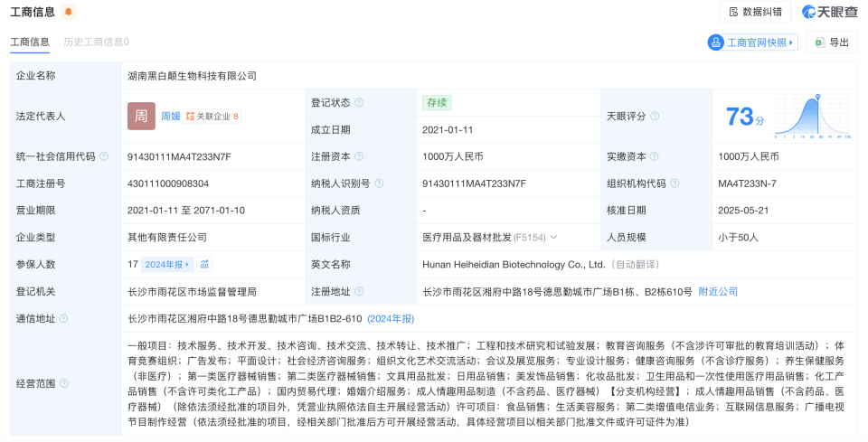Screen dimensions: 868x442
Task: Click the English name Hunan Heiheidian Biotechnology Co., Ltd.
Action: [514, 265]
